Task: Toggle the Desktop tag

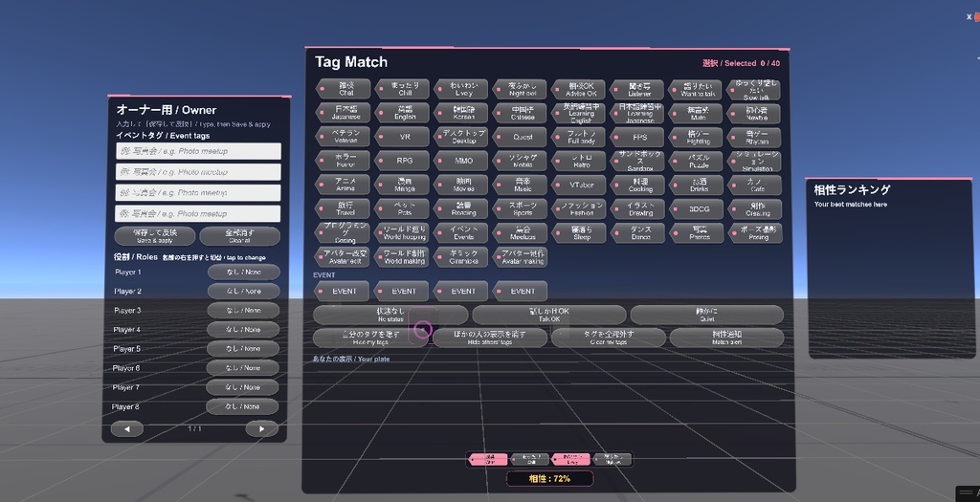Action: click(x=460, y=137)
